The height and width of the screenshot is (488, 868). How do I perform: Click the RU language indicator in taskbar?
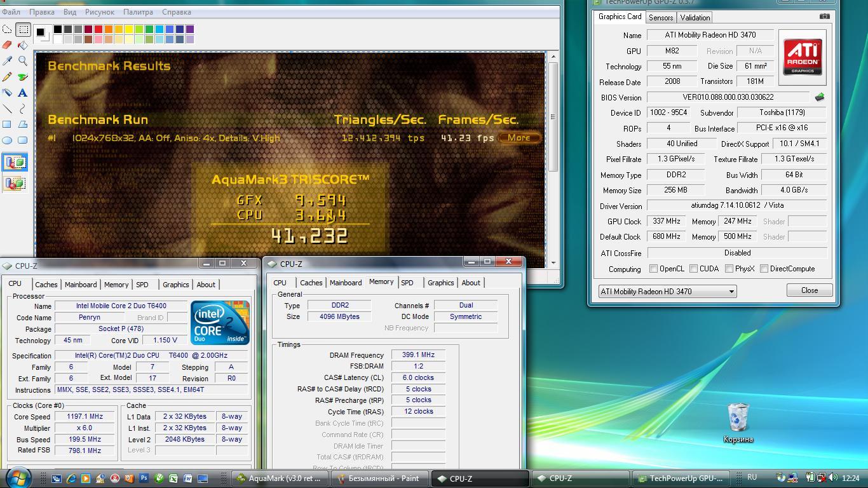click(752, 477)
